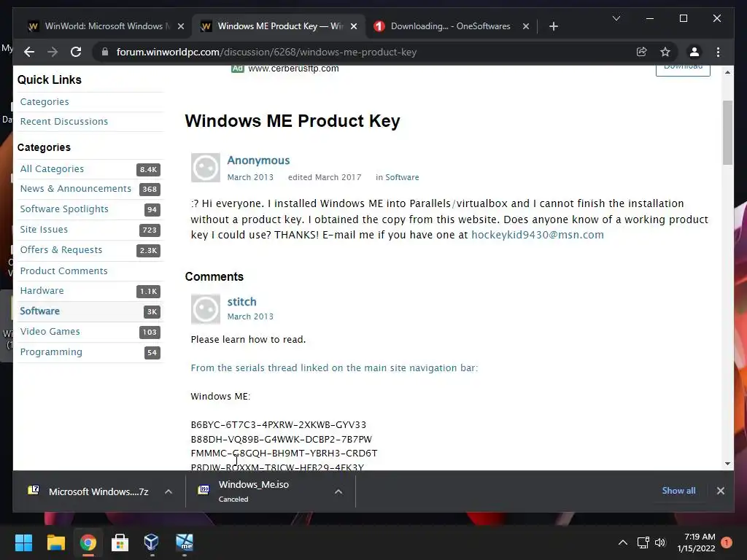The image size is (747, 560).
Task: Click product key B6BYC-6T7C3-4PXRW-2XKWB-GYV33
Action: point(278,425)
